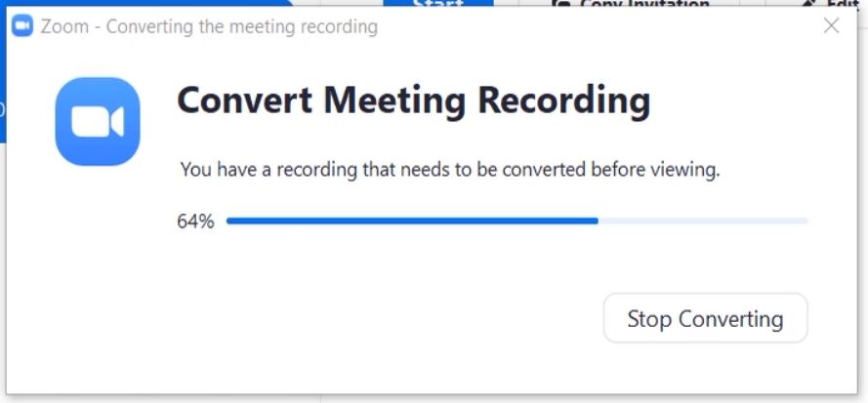Click the large blue Zoom camera logo

pos(98,121)
